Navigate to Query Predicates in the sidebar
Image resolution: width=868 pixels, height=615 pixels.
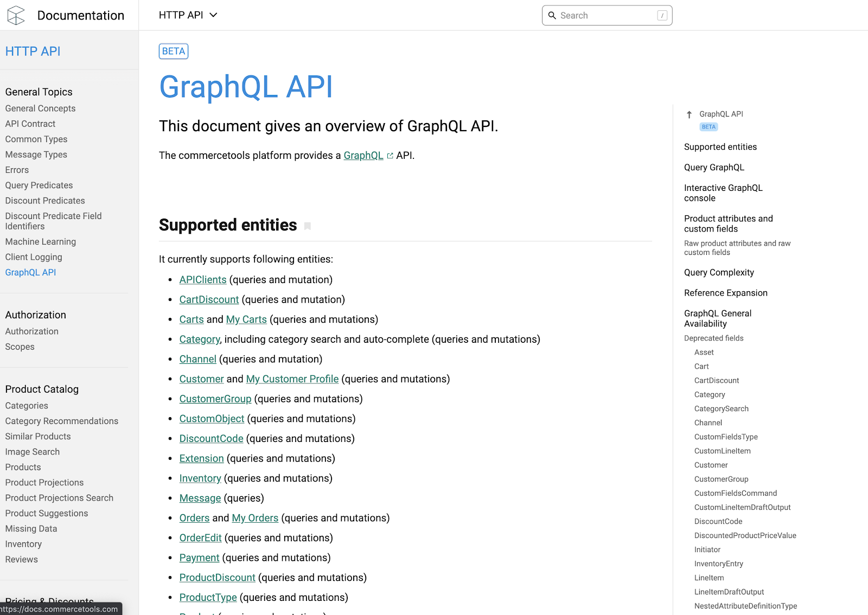(39, 185)
